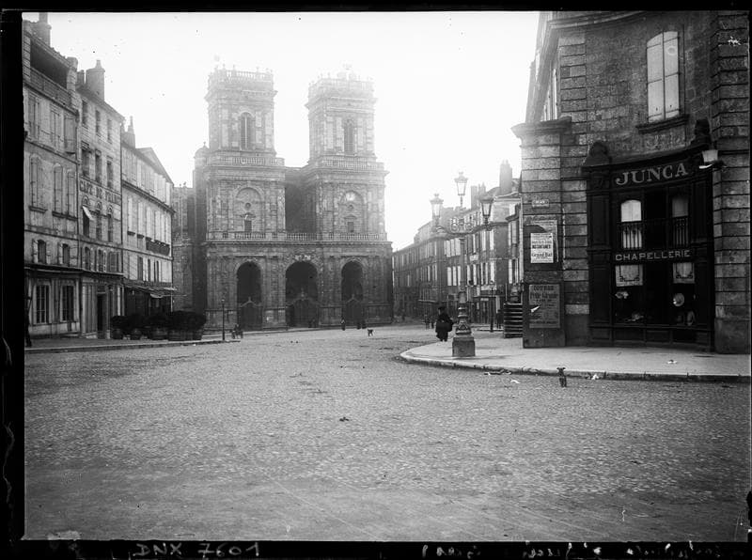This screenshot has width=752, height=560.
Task: Select the handwritten DNX 7601 annotation
Action: click(x=196, y=549)
